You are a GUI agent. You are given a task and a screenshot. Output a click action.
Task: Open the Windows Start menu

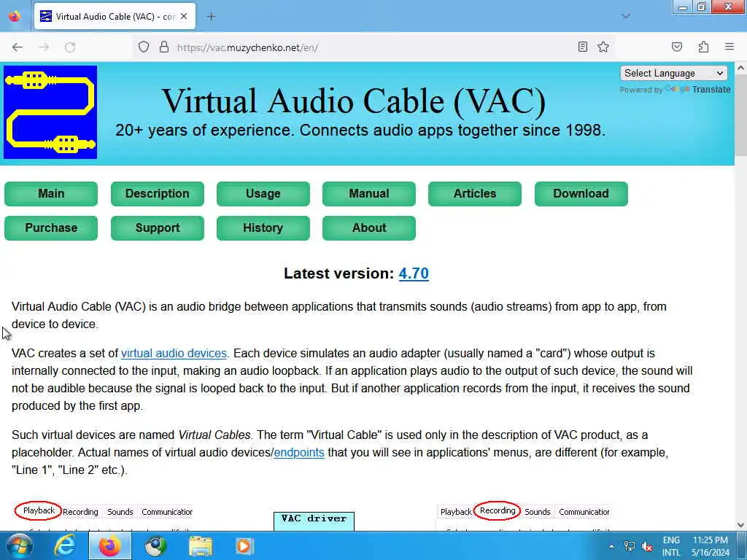click(19, 545)
